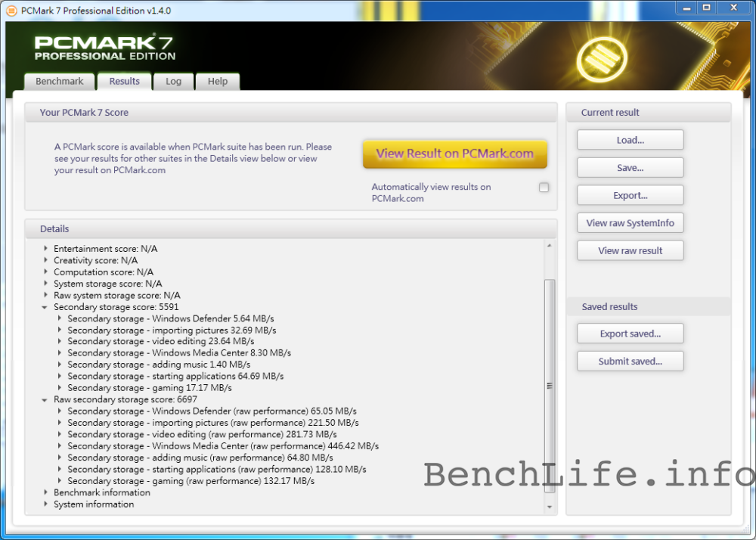Viewport: 756px width, 540px height.
Task: Click the Load... button
Action: pyautogui.click(x=631, y=141)
